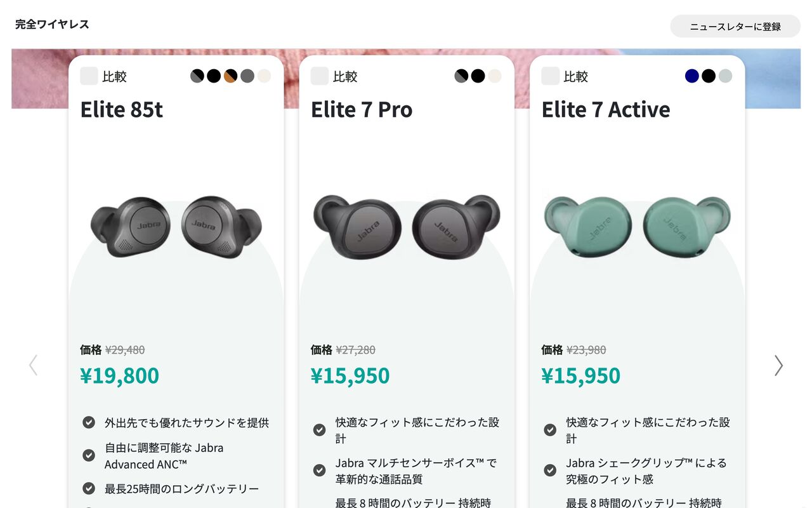Select titanium-black first swatch on Elite 85t

[197, 76]
